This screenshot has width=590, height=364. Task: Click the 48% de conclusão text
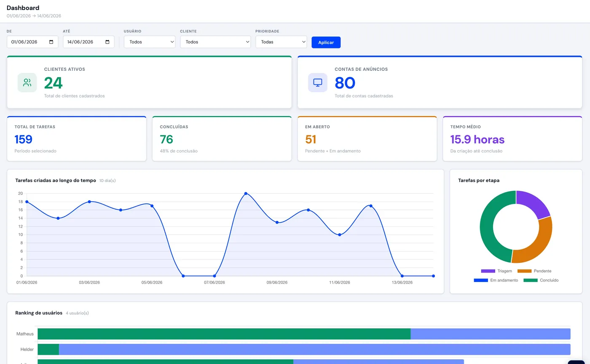pyautogui.click(x=179, y=151)
